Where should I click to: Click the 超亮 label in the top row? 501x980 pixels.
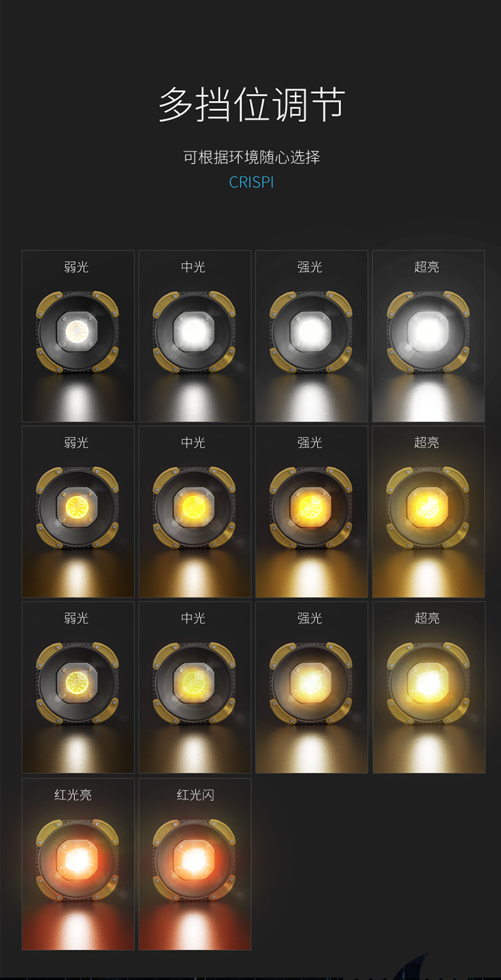pos(427,267)
